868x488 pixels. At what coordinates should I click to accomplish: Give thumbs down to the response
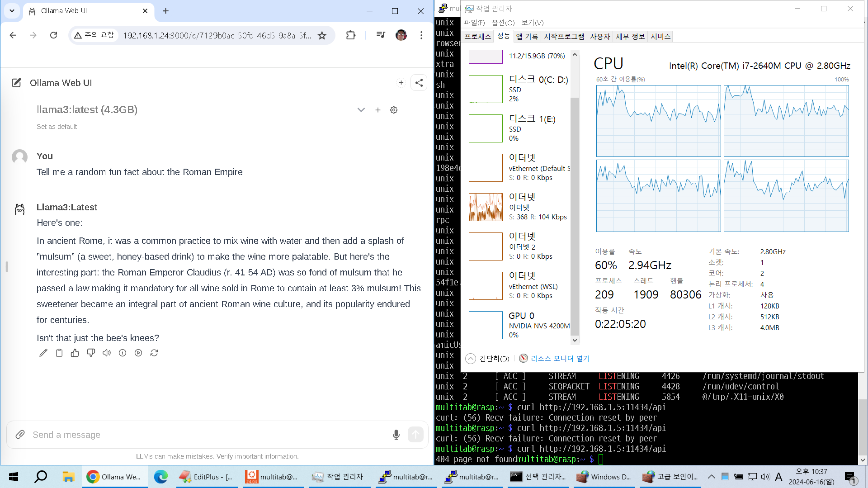(x=91, y=353)
